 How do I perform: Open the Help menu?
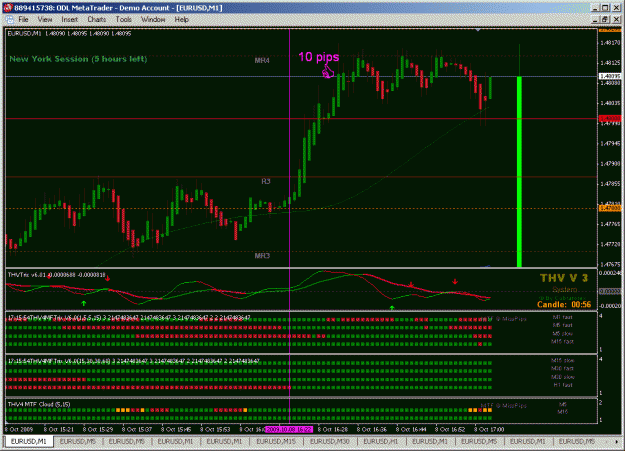click(181, 19)
